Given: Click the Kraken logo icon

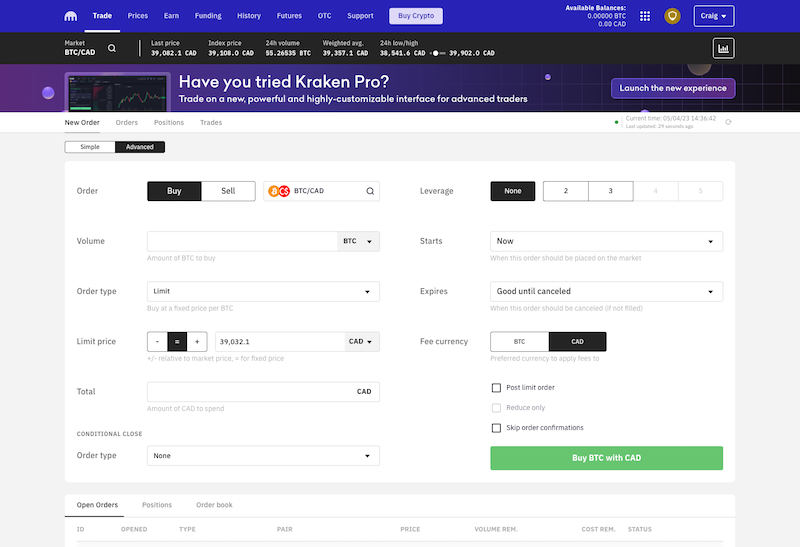Looking at the screenshot, I should [70, 16].
